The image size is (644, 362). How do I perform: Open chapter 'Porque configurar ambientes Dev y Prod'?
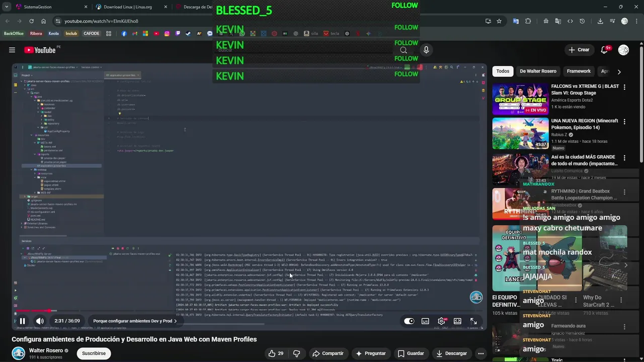pos(135,321)
